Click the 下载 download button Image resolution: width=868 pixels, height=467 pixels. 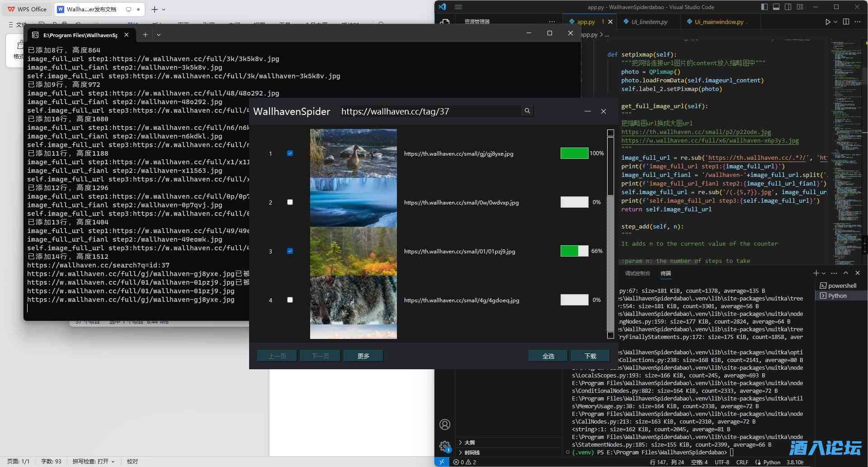(x=590, y=356)
